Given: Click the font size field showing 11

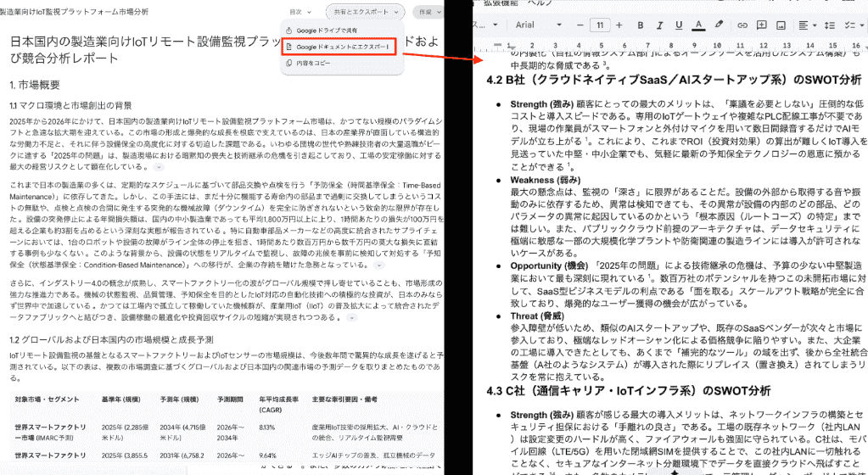Looking at the screenshot, I should tap(600, 25).
